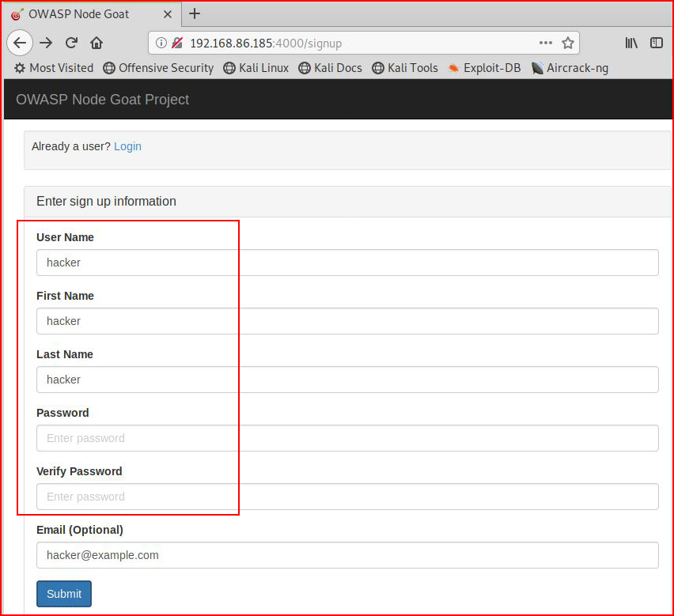Go back using the browser back arrow
The width and height of the screenshot is (674, 616).
pos(20,43)
